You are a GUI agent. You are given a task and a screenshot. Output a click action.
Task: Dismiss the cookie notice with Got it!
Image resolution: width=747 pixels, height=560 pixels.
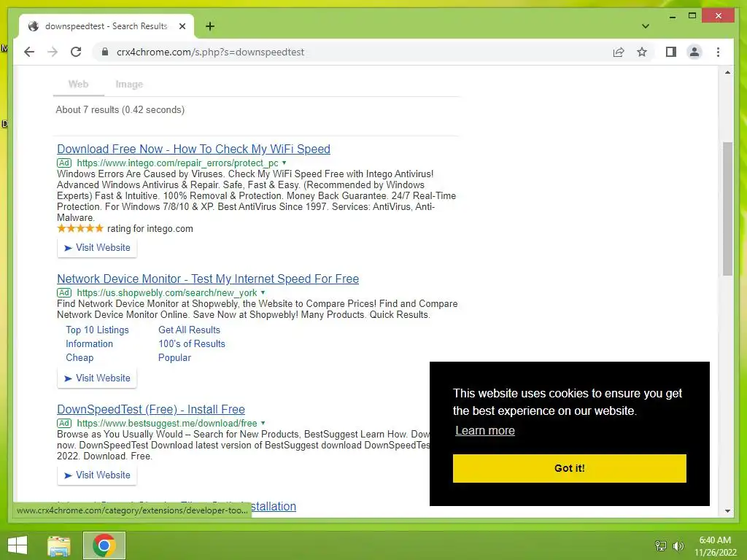coord(569,468)
